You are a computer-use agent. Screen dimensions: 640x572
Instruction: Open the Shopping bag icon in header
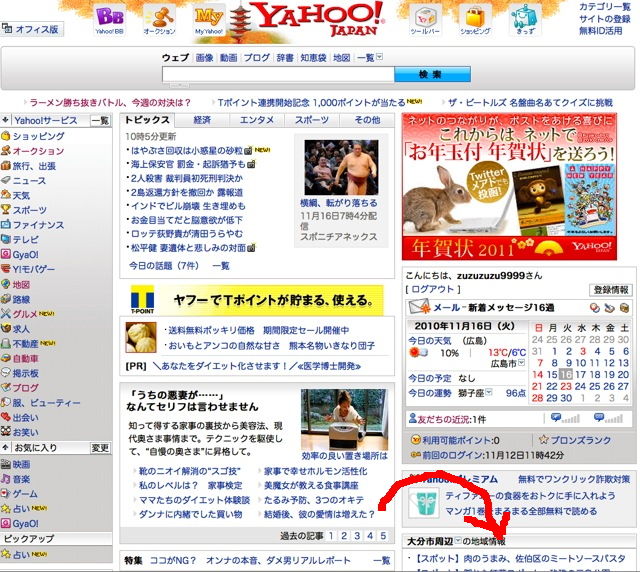click(x=476, y=20)
